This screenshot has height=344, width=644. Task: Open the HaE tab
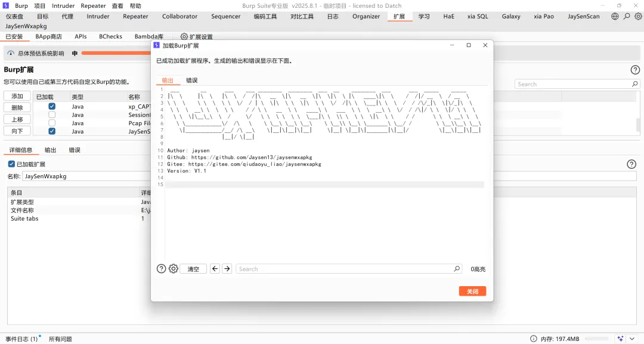tap(448, 17)
